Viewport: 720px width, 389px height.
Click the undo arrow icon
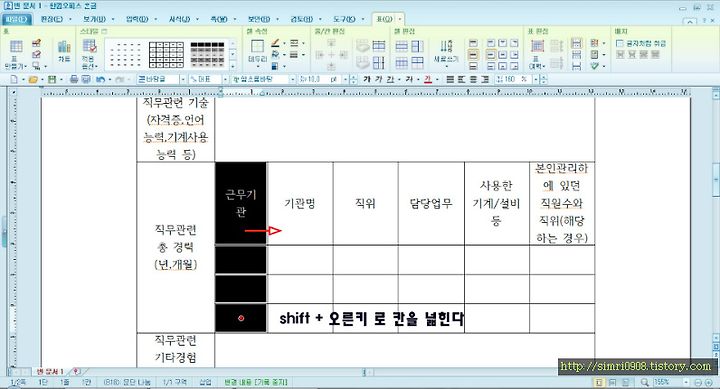[x=100, y=79]
